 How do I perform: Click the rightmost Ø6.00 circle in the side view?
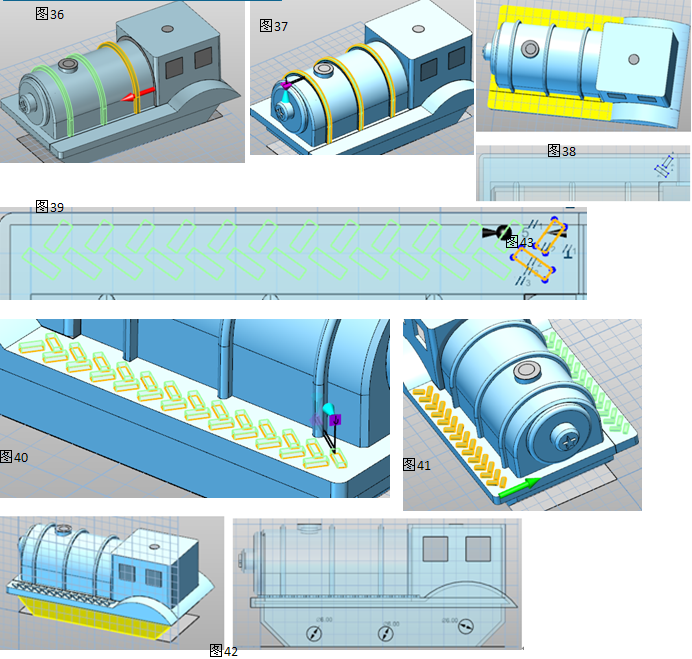pyautogui.click(x=466, y=626)
